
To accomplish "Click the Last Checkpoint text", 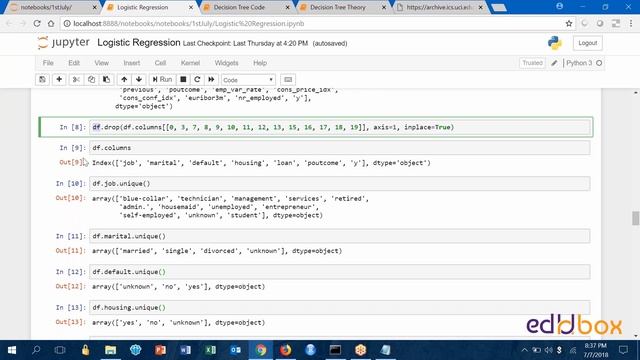I will pos(245,43).
